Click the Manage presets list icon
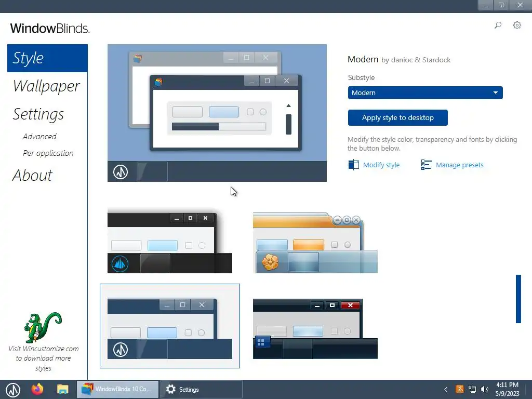532x399 pixels. tap(426, 165)
